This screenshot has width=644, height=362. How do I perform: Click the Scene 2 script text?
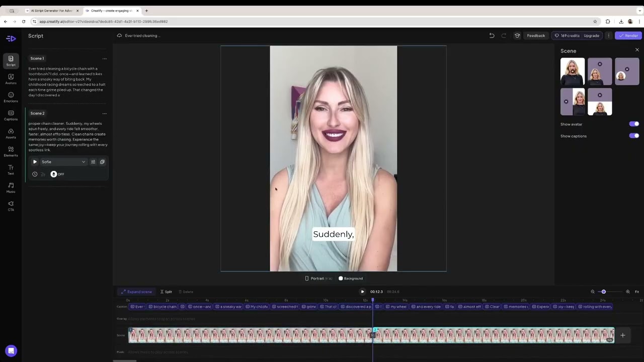coord(67,137)
